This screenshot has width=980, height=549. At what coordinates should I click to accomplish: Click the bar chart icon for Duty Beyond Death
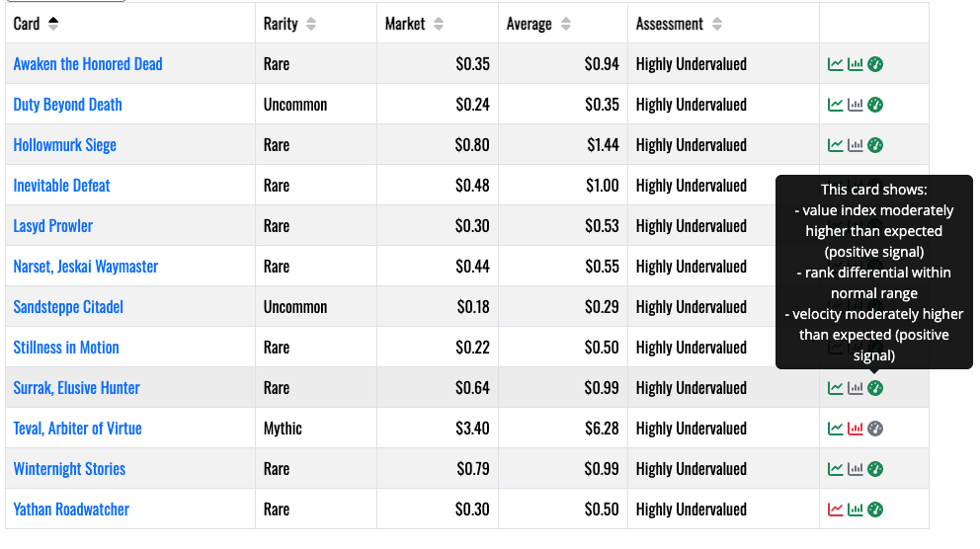click(x=856, y=105)
